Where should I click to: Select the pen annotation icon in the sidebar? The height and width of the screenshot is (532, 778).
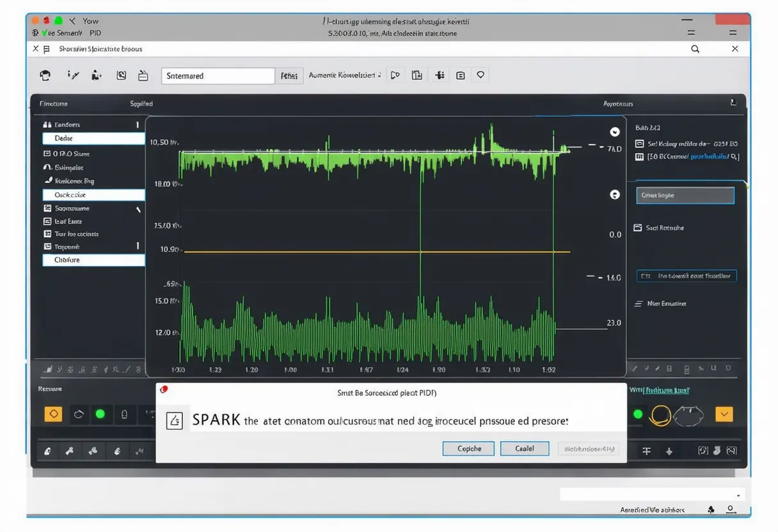48,181
